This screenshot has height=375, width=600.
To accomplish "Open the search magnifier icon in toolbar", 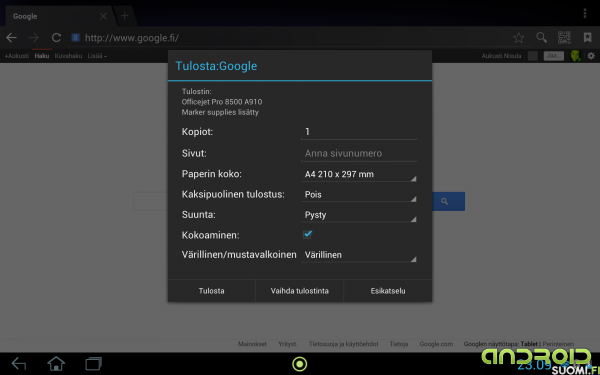I will pos(541,38).
